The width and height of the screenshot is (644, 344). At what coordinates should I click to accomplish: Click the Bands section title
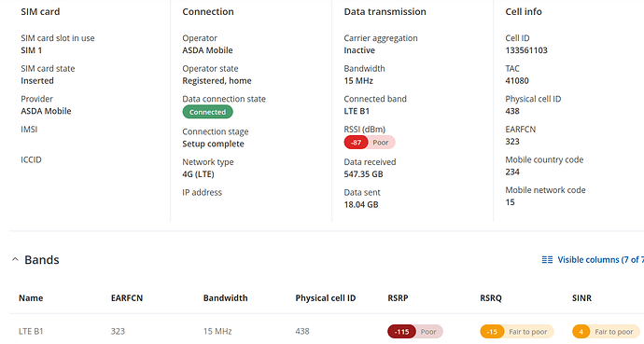pyautogui.click(x=42, y=259)
